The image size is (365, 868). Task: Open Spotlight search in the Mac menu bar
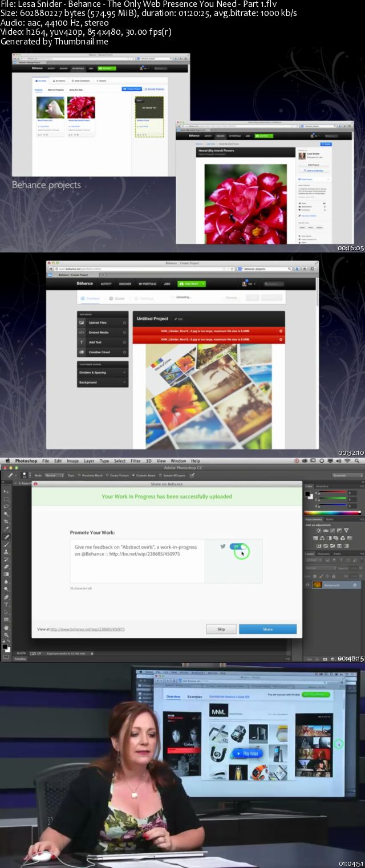356,461
